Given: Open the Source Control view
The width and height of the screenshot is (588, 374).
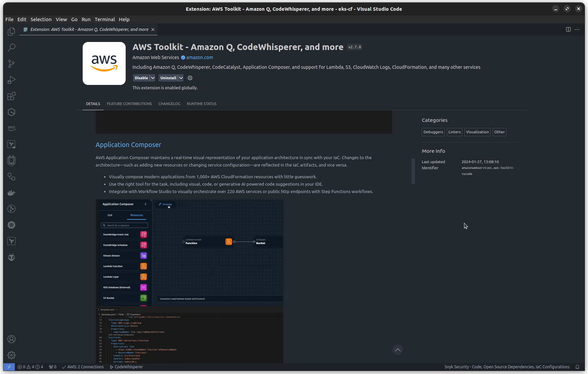Looking at the screenshot, I should [11, 63].
